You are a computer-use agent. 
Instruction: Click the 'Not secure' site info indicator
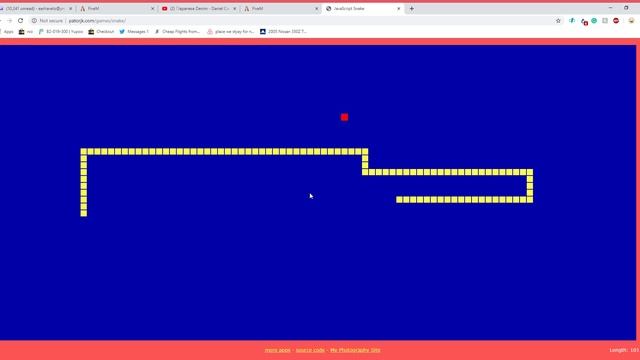tap(47, 21)
